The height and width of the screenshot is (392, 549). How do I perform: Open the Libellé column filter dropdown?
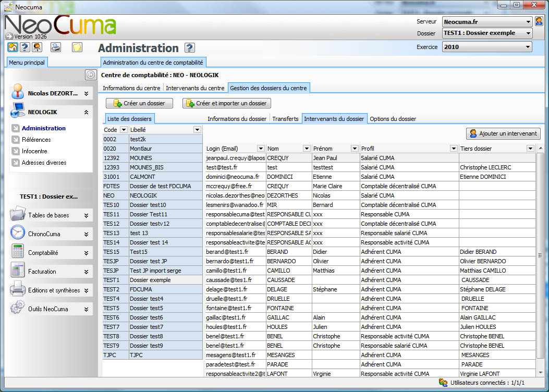(198, 130)
